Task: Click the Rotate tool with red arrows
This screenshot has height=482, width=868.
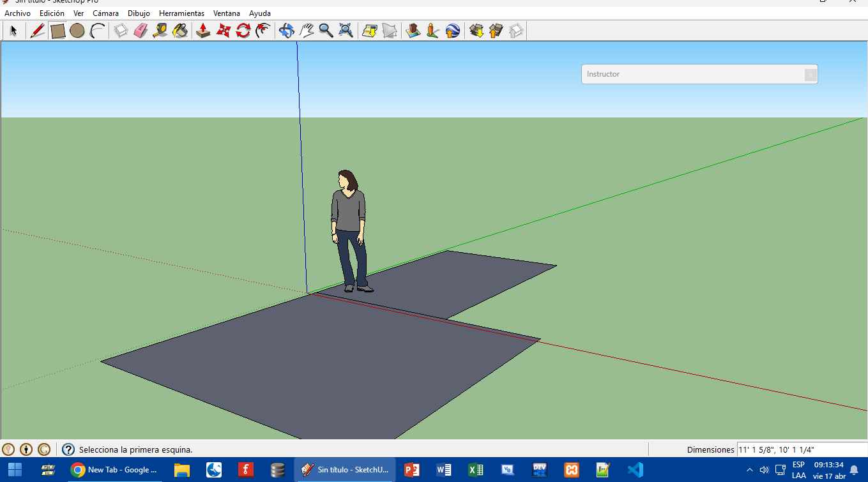Action: (243, 31)
